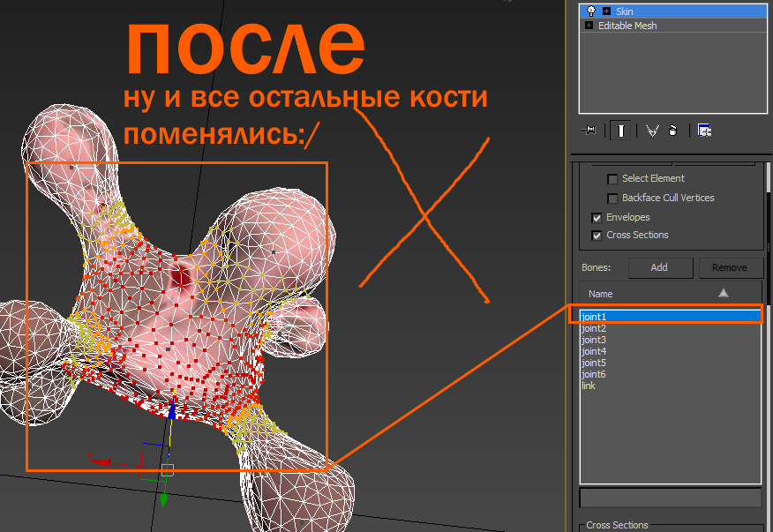Select joint3 in the bones list

click(594, 340)
